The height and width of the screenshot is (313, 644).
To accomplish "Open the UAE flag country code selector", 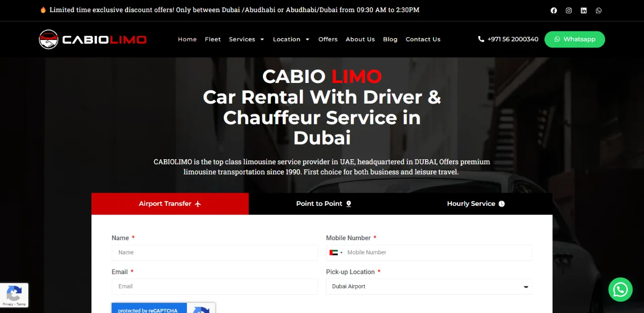I will click(x=336, y=253).
